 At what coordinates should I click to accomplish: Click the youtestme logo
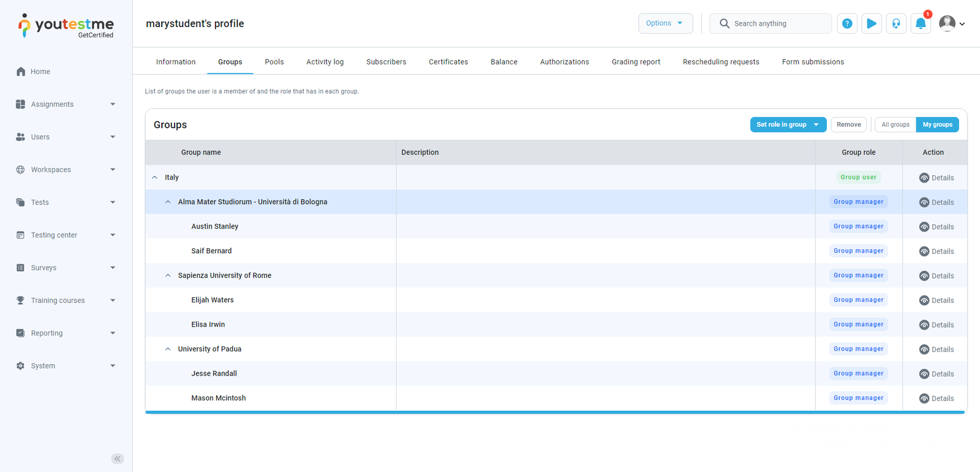tap(66, 26)
